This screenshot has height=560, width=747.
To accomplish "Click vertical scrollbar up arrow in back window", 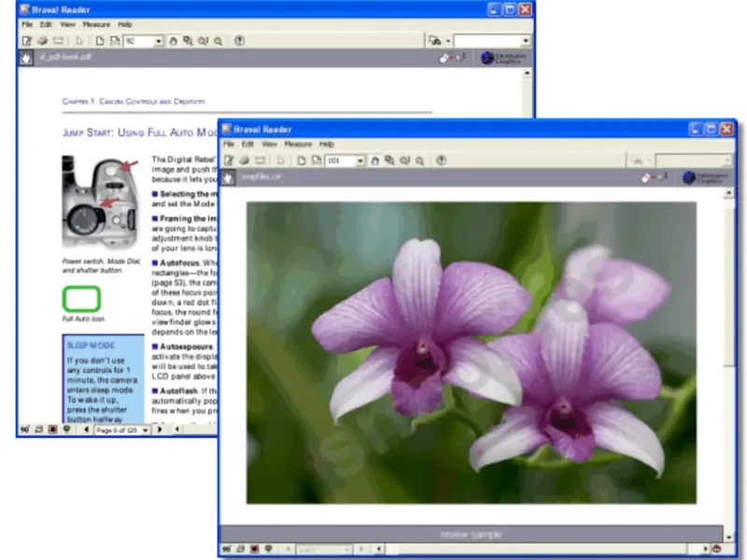I will pyautogui.click(x=527, y=74).
